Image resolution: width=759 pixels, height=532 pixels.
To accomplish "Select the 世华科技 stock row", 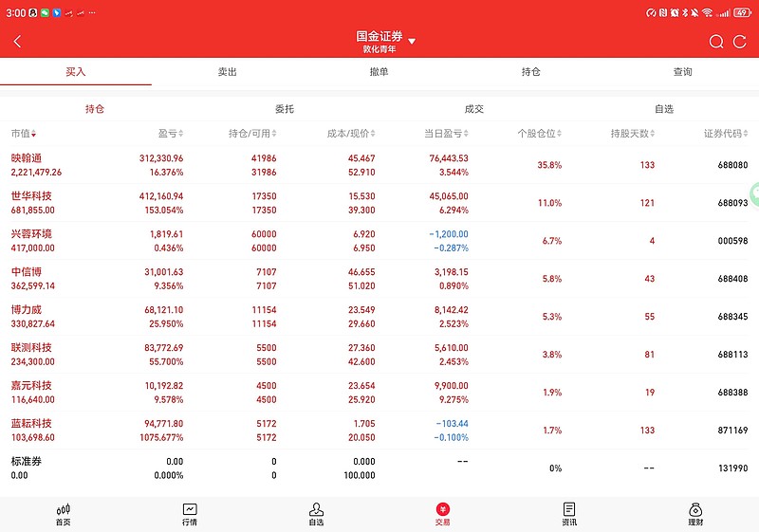I will (379, 203).
